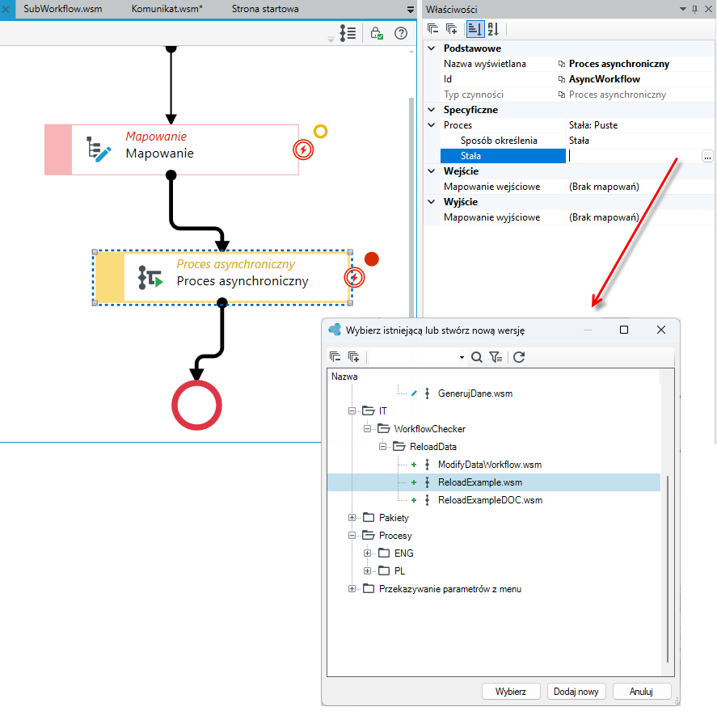Screen dimensions: 717x728
Task: Open the document tab overflow dropdown
Action: click(x=410, y=10)
